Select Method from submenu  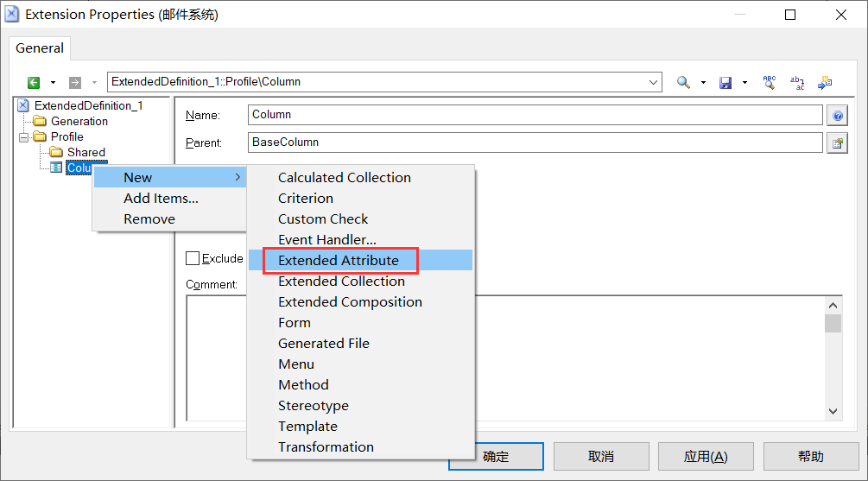360,384
